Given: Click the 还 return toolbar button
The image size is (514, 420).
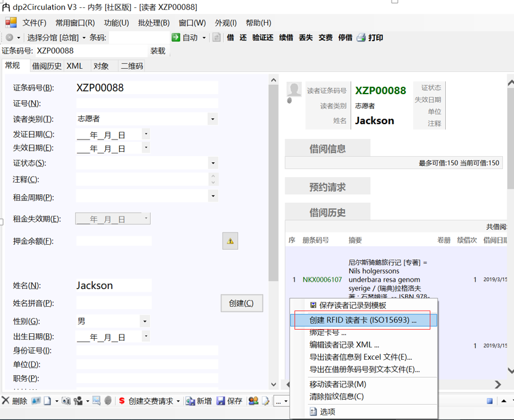Looking at the screenshot, I should [243, 38].
